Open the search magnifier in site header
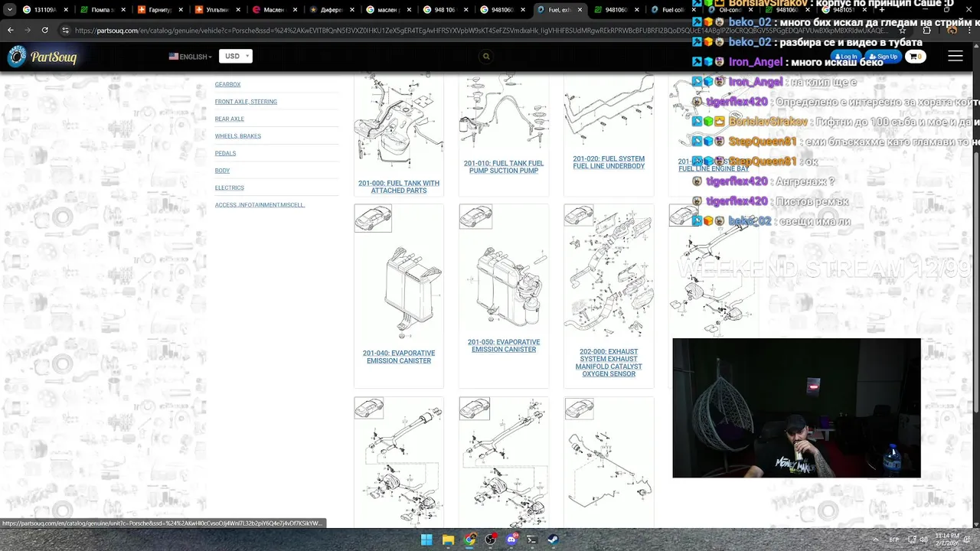 tap(486, 56)
